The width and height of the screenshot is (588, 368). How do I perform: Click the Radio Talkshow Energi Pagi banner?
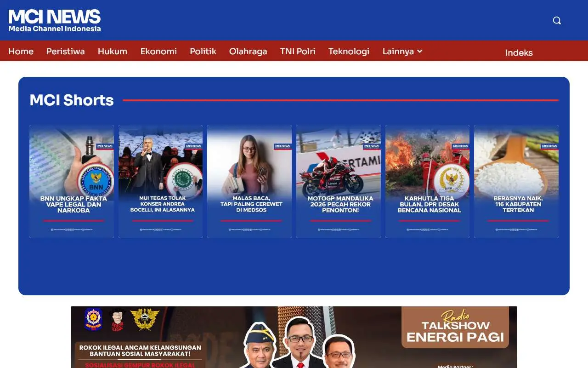pos(294,337)
